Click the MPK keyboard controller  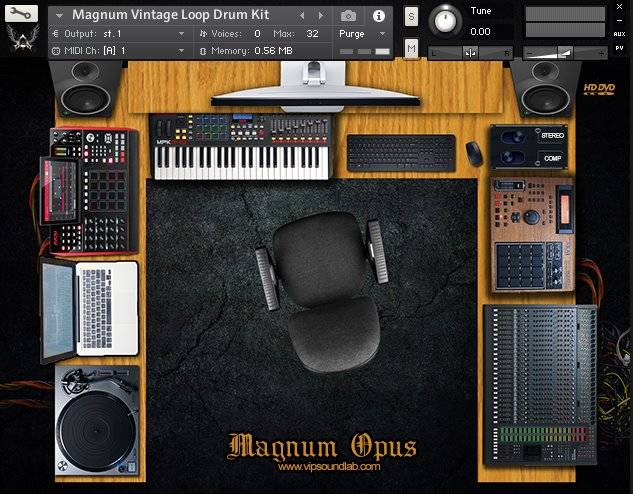(241, 146)
